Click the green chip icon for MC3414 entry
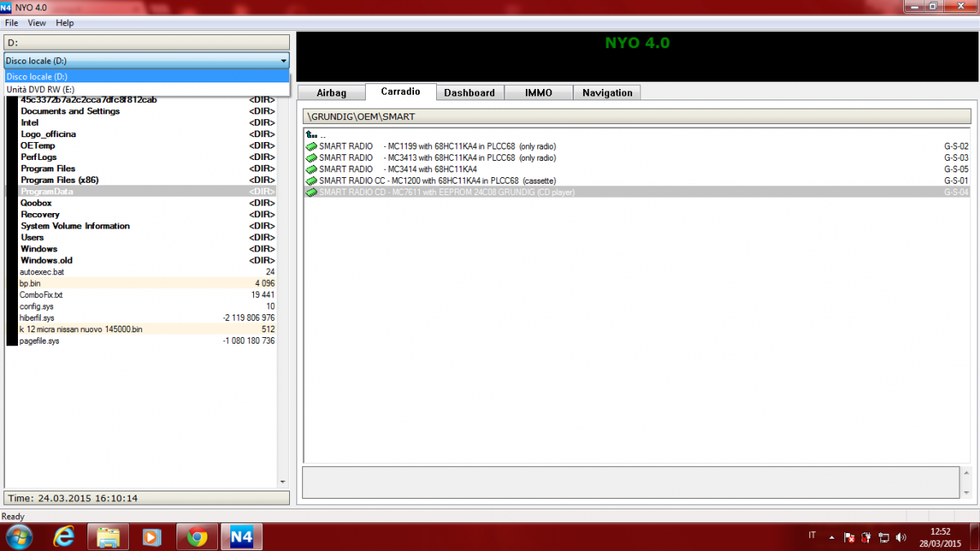980x551 pixels. point(311,170)
